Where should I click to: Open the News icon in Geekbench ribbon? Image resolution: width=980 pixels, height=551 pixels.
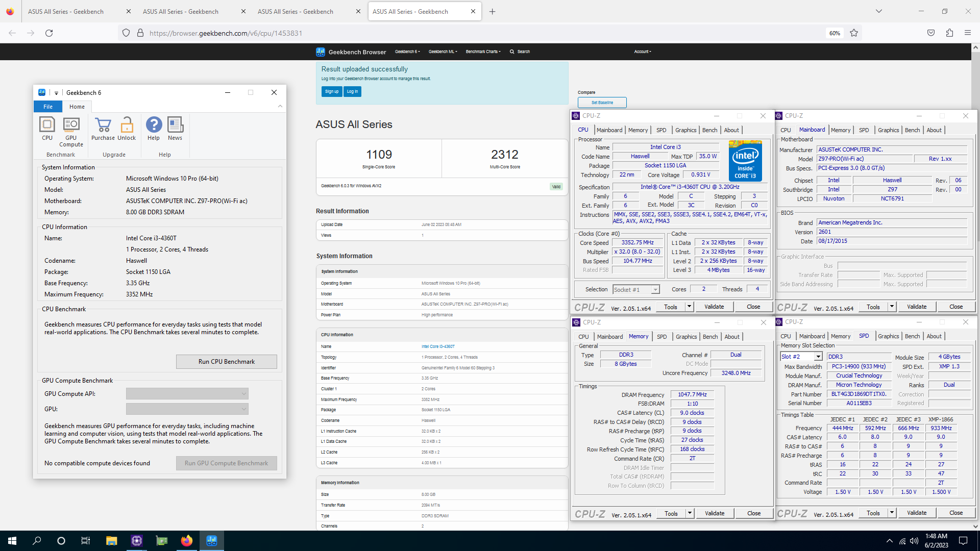pos(175,129)
